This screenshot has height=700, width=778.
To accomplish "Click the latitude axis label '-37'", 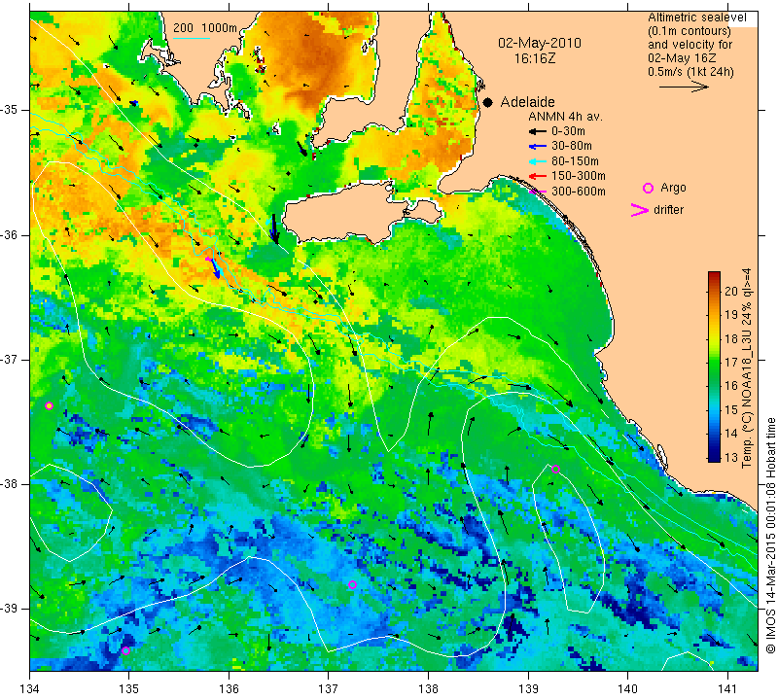I will (x=10, y=359).
